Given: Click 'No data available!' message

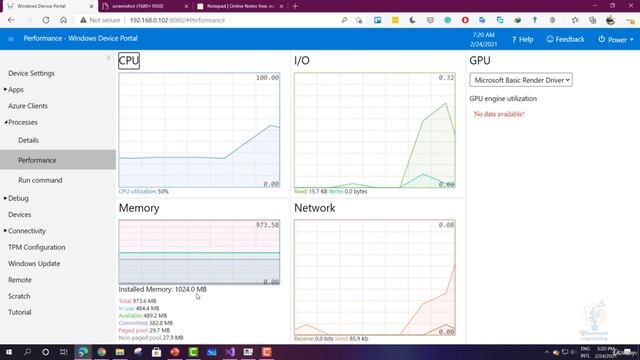Looking at the screenshot, I should click(x=499, y=114).
